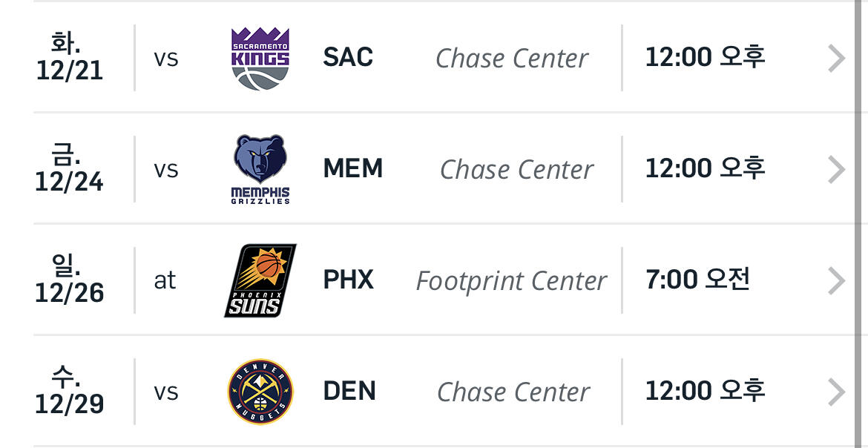Screen dimensions: 868x448
Task: Click Chase Center venue in Kings row
Action: point(512,59)
